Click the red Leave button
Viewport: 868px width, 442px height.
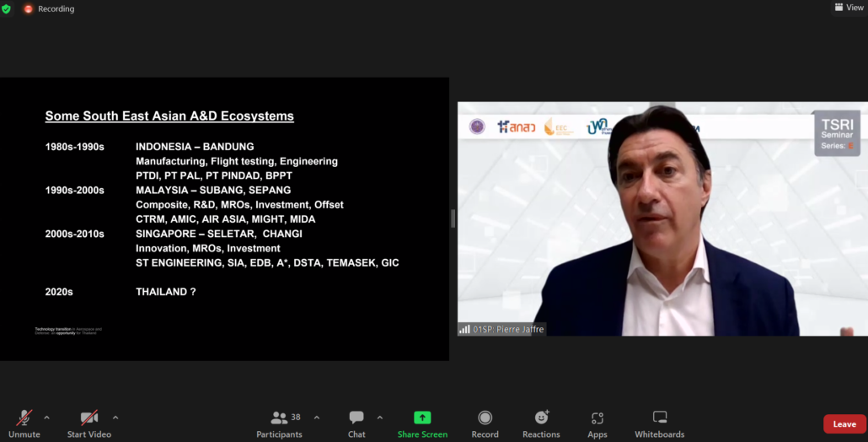point(844,424)
